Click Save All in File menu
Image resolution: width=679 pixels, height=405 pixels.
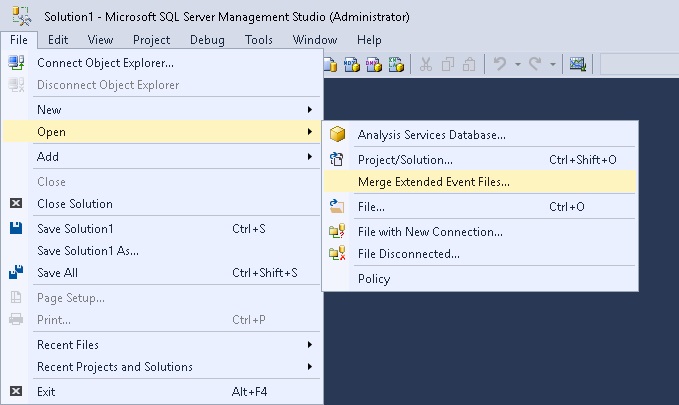coord(57,273)
